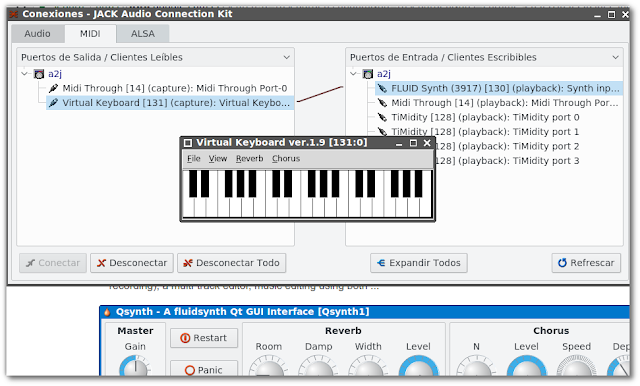This screenshot has height=386, width=640.
Task: Click Expandir Todos button
Action: pyautogui.click(x=419, y=263)
